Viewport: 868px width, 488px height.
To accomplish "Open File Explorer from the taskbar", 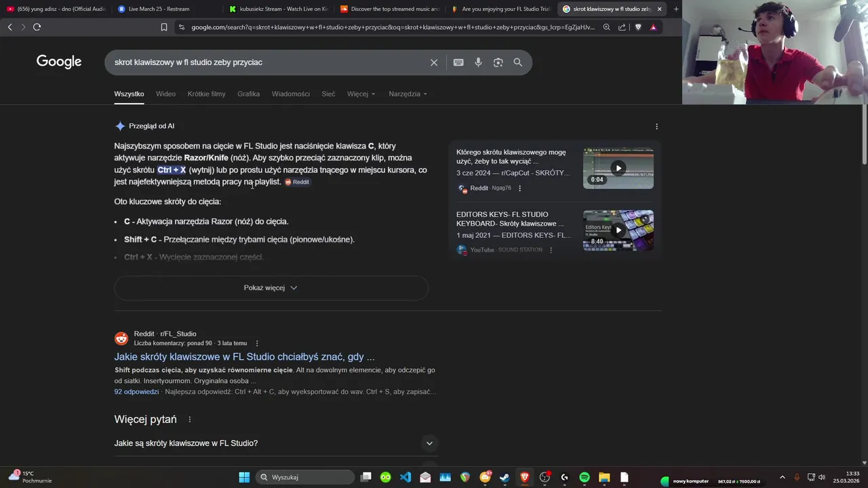I will [x=604, y=477].
